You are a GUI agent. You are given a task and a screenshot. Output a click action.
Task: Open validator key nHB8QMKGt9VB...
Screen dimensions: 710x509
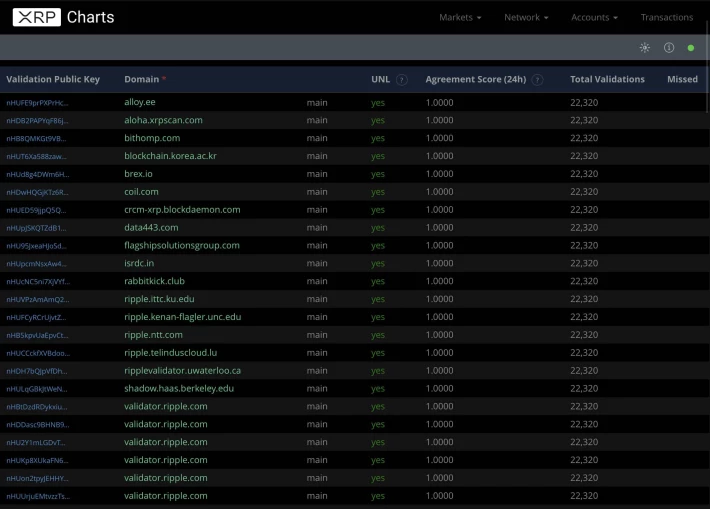tap(36, 139)
